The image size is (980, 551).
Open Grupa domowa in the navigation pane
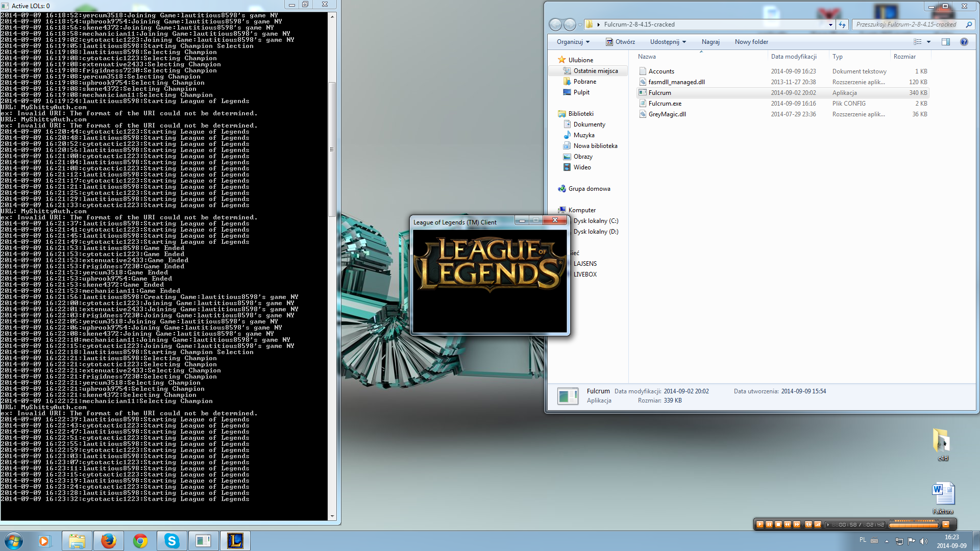(584, 189)
